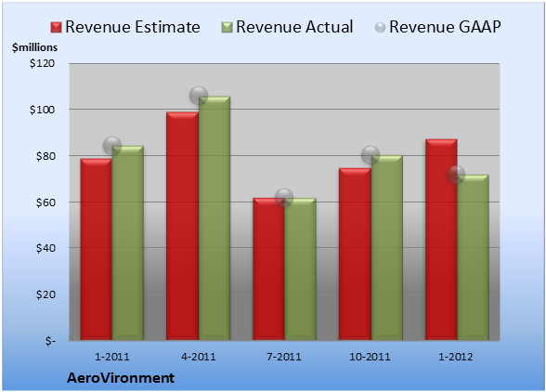Click the $40 axis value
The height and width of the screenshot is (392, 546).
click(x=45, y=248)
